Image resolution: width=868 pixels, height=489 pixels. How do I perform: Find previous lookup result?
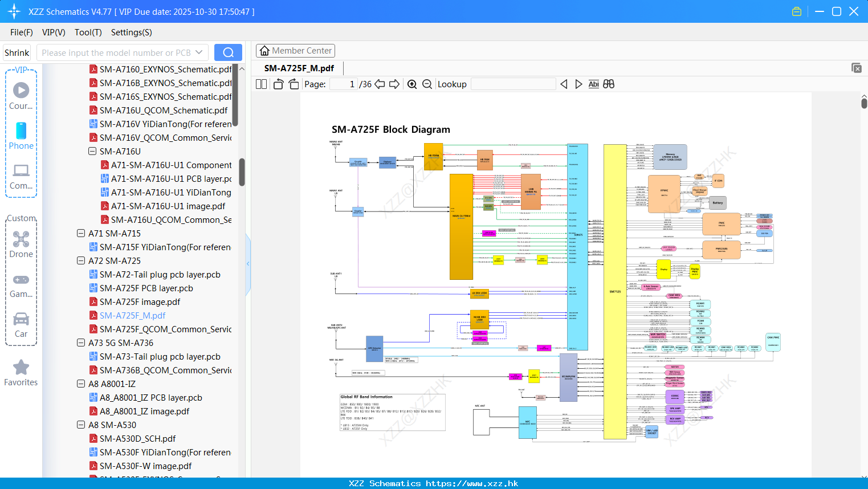coord(564,84)
